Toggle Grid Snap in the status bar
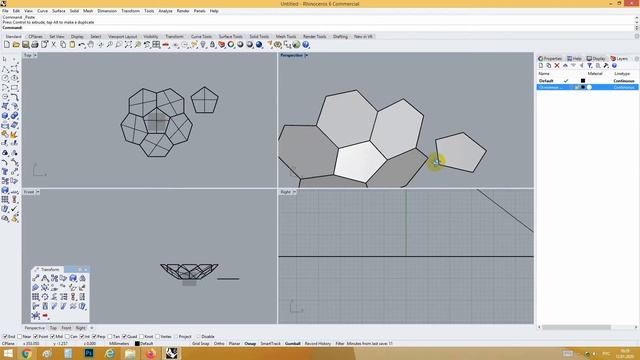 200,344
